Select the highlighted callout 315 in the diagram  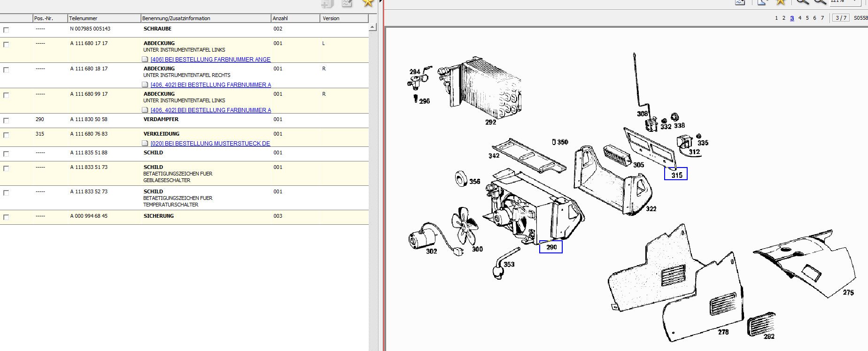coord(676,174)
